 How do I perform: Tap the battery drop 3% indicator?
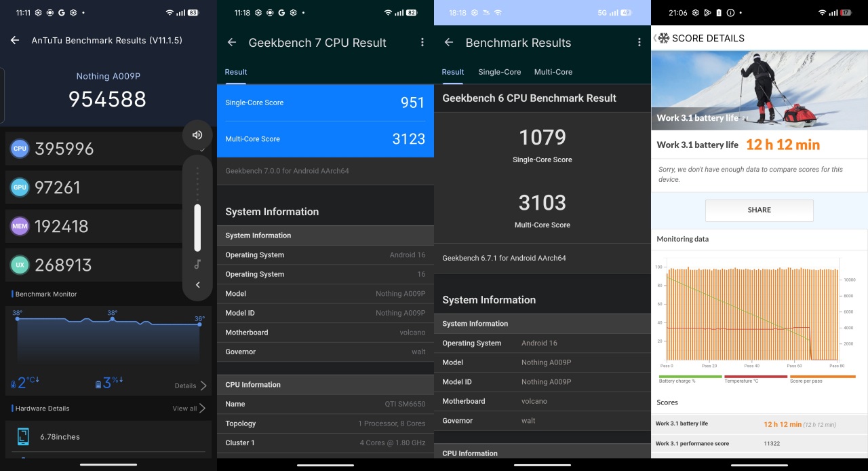(x=108, y=383)
